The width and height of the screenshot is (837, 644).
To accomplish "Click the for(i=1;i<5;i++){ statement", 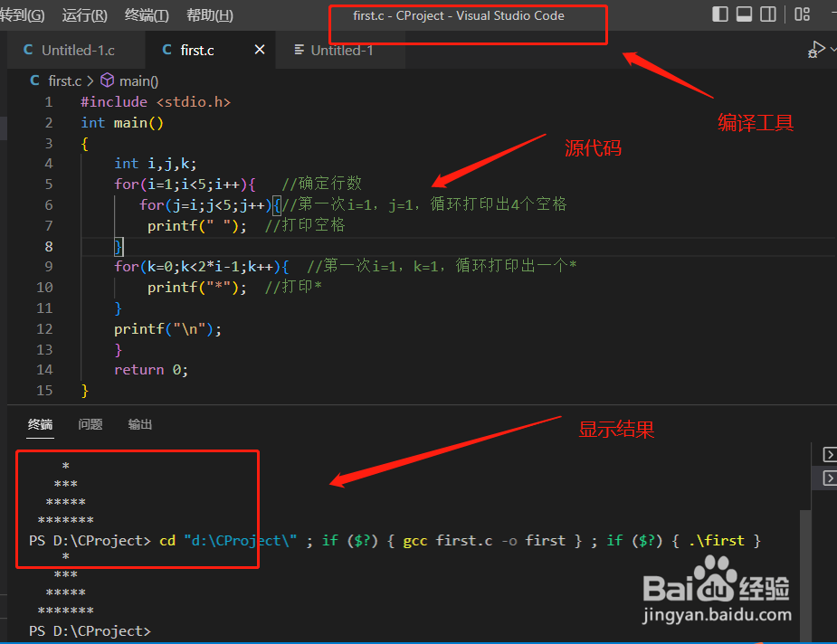I will coord(185,185).
